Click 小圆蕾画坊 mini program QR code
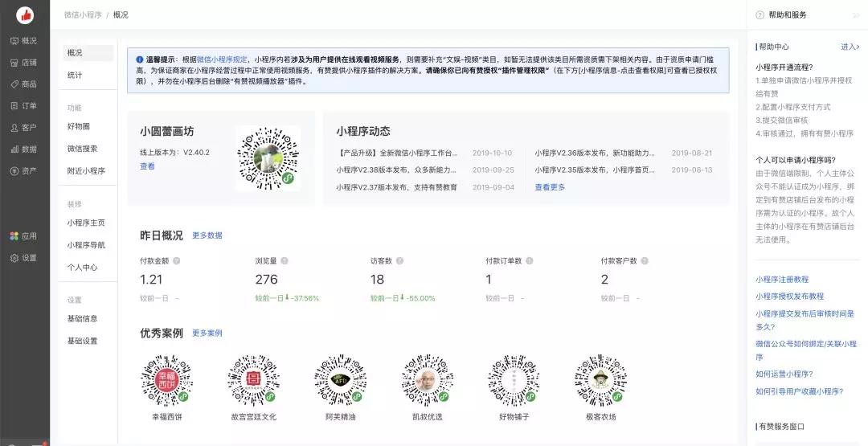The image size is (868, 446). coord(268,158)
